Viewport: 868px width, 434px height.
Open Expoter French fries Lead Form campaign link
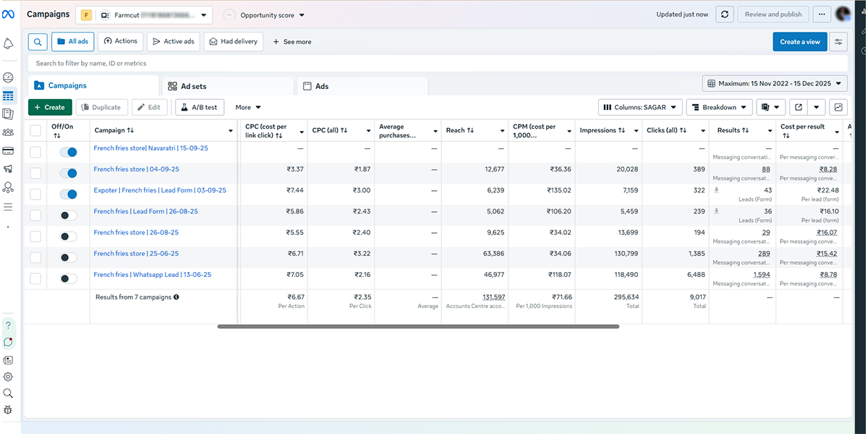[159, 190]
